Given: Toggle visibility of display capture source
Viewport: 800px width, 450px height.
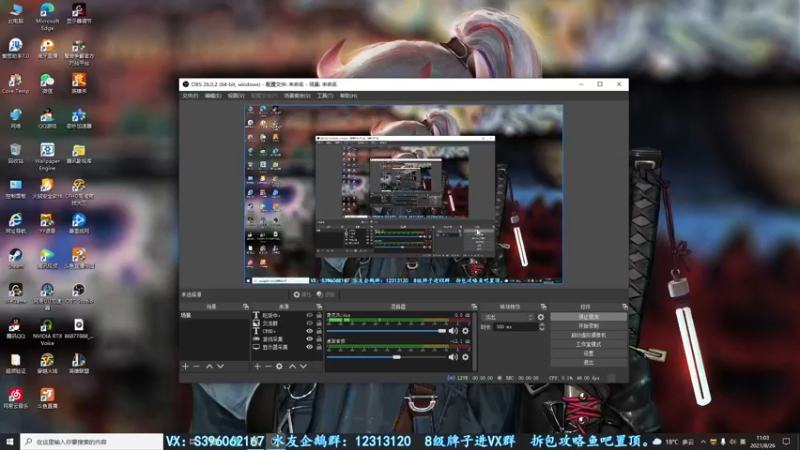Looking at the screenshot, I should [x=309, y=347].
